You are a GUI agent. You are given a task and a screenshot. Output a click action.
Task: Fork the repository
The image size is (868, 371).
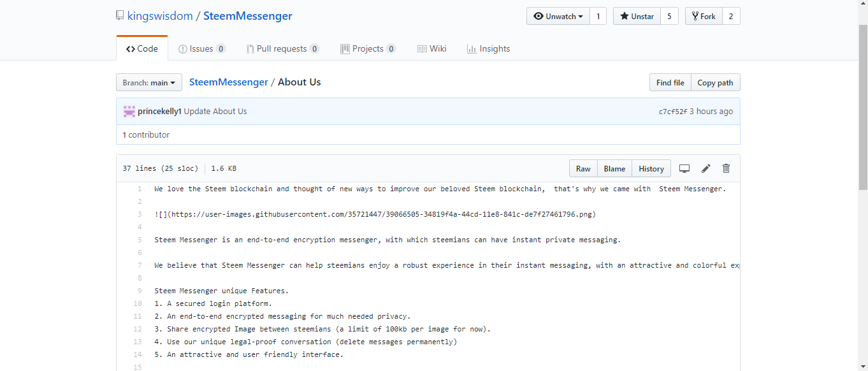[704, 16]
